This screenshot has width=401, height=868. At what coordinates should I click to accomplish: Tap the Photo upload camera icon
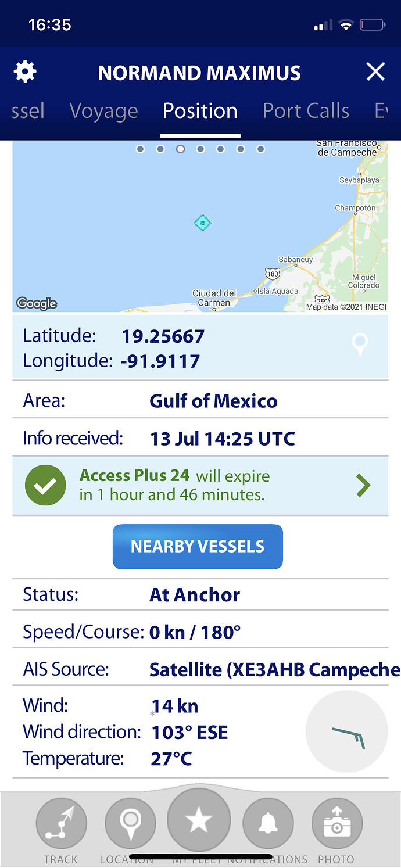click(337, 823)
